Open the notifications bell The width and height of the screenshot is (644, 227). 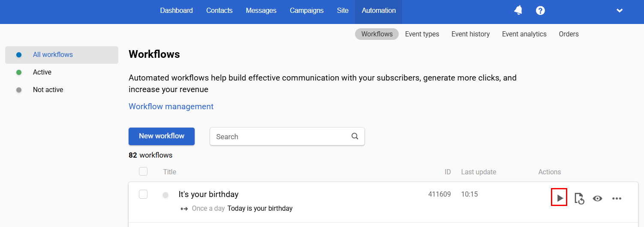518,10
